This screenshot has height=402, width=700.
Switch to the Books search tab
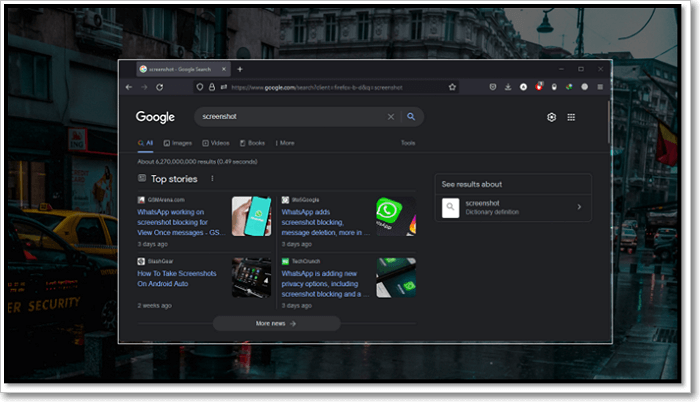[252, 143]
